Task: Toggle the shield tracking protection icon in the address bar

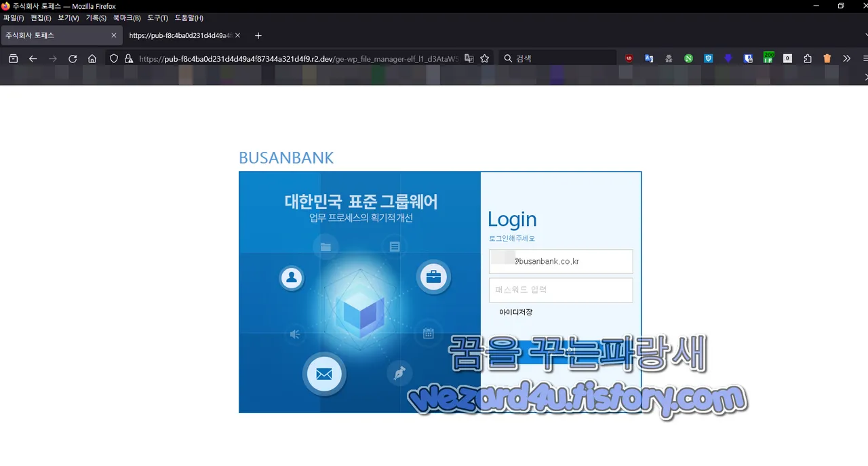Action: pyautogui.click(x=113, y=58)
